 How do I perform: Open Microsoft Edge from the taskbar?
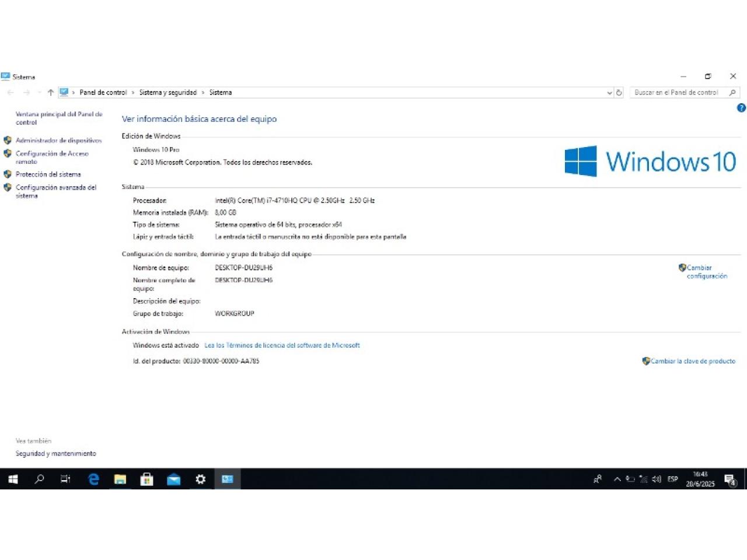[93, 479]
